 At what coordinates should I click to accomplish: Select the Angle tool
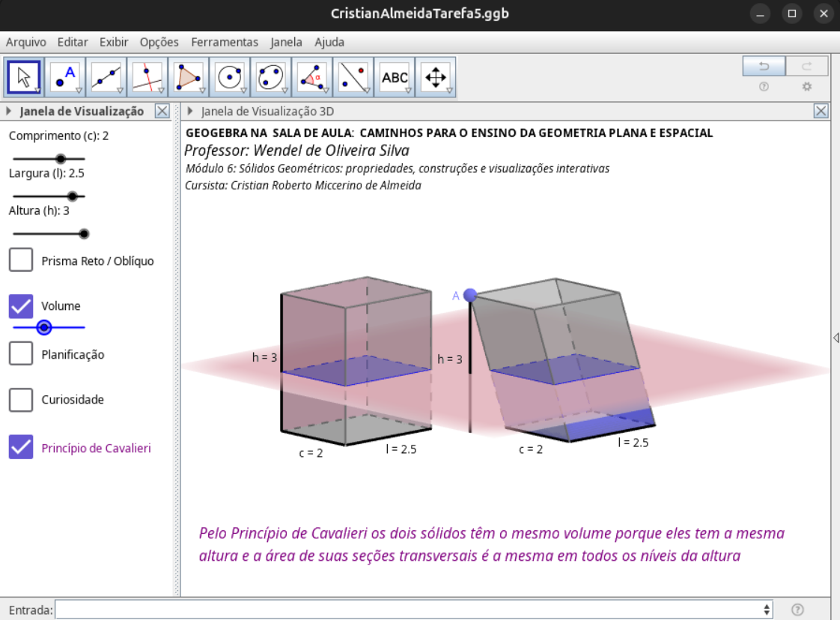click(312, 77)
